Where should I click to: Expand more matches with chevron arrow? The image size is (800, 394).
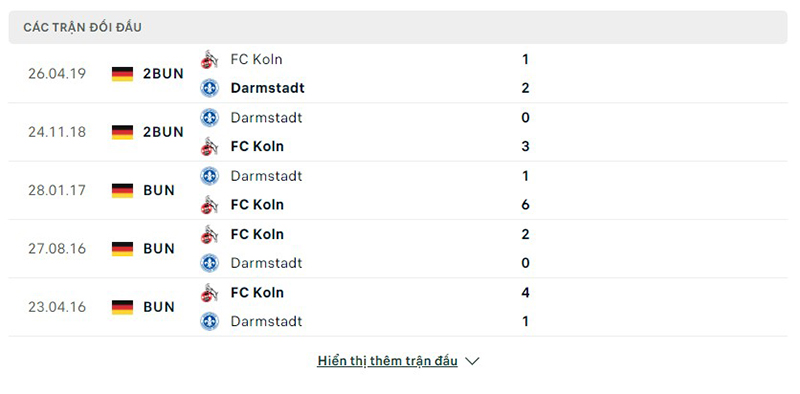472,361
